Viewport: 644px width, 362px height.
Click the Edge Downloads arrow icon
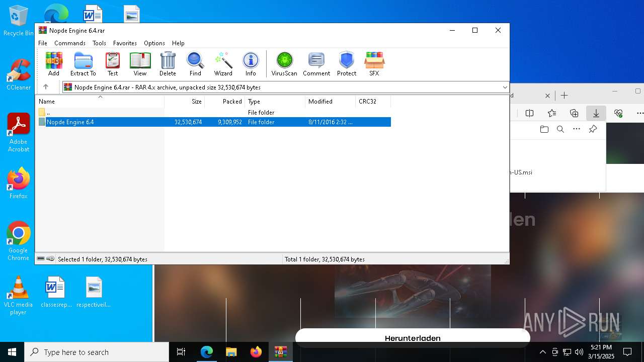pyautogui.click(x=596, y=113)
